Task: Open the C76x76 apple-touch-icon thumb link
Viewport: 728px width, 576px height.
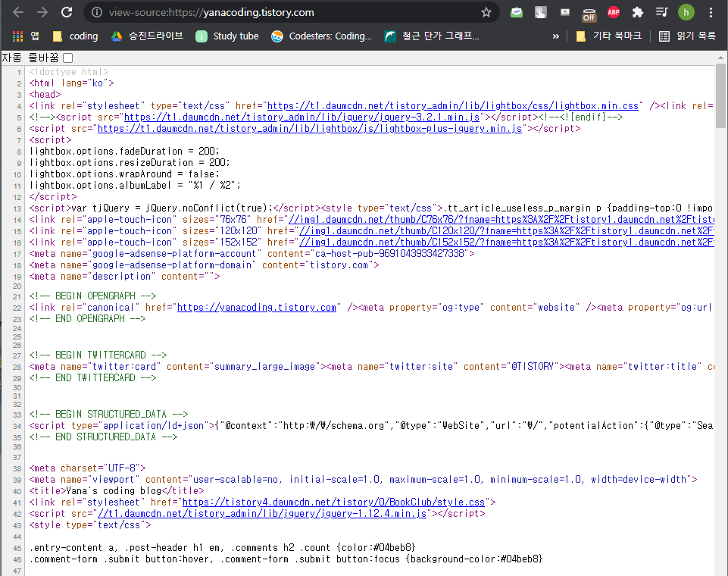Action: pyautogui.click(x=501, y=220)
